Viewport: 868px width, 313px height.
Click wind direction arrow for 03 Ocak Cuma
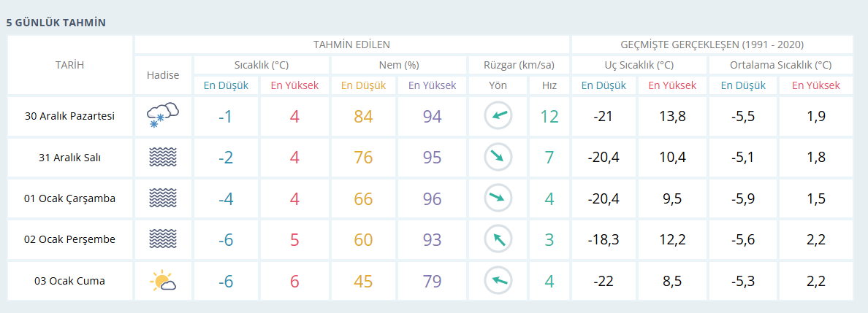[498, 280]
